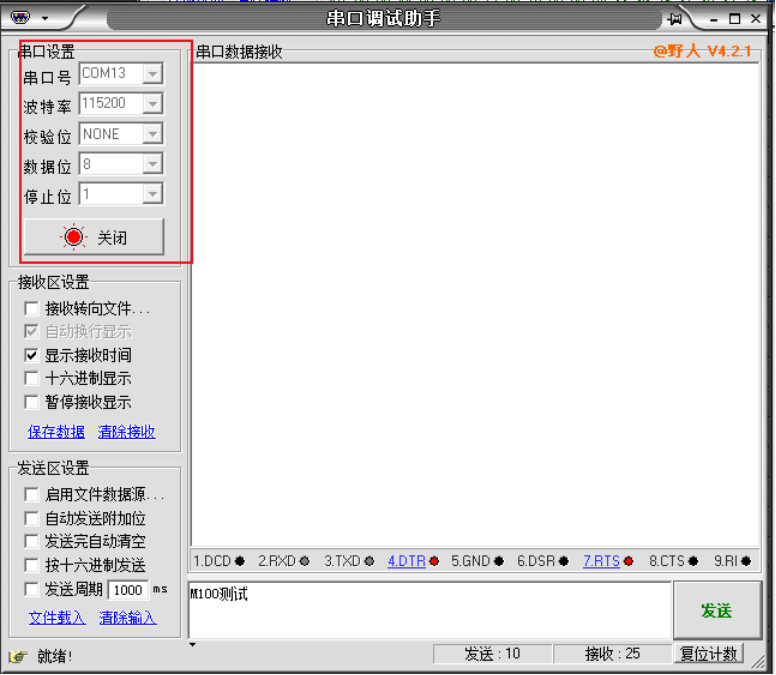Click the hand icon in status bar
The image size is (776, 675).
point(17,656)
